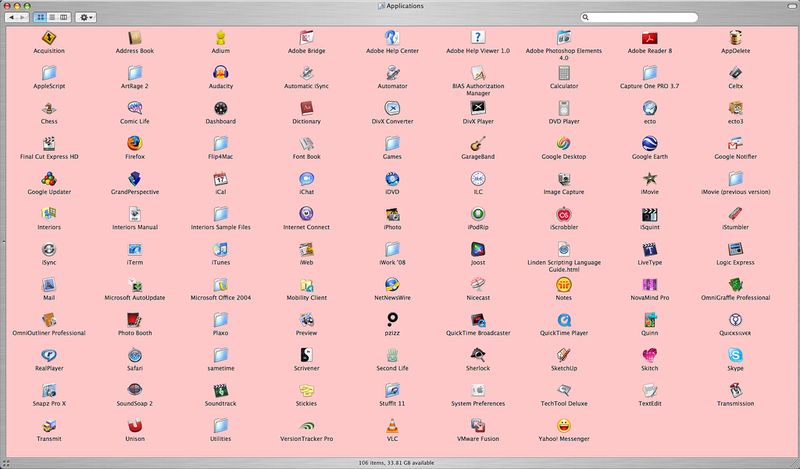Click the Interiors Manual document icon
The height and width of the screenshot is (469, 800).
(x=135, y=214)
